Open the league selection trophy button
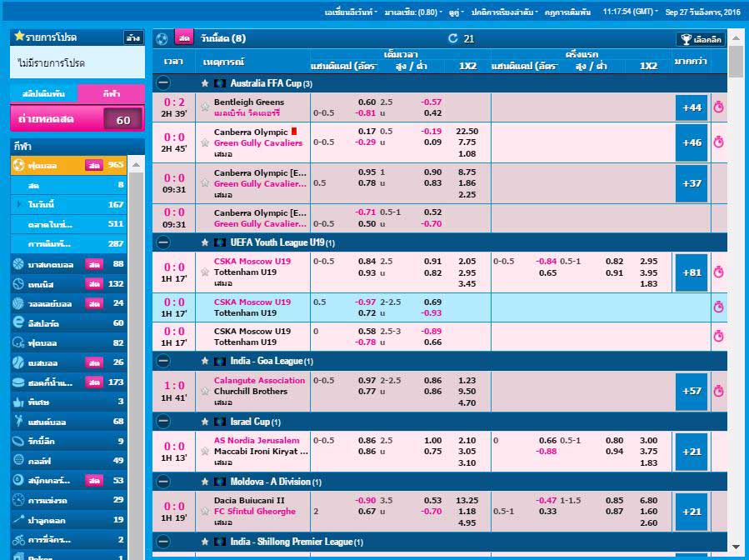 pyautogui.click(x=701, y=39)
